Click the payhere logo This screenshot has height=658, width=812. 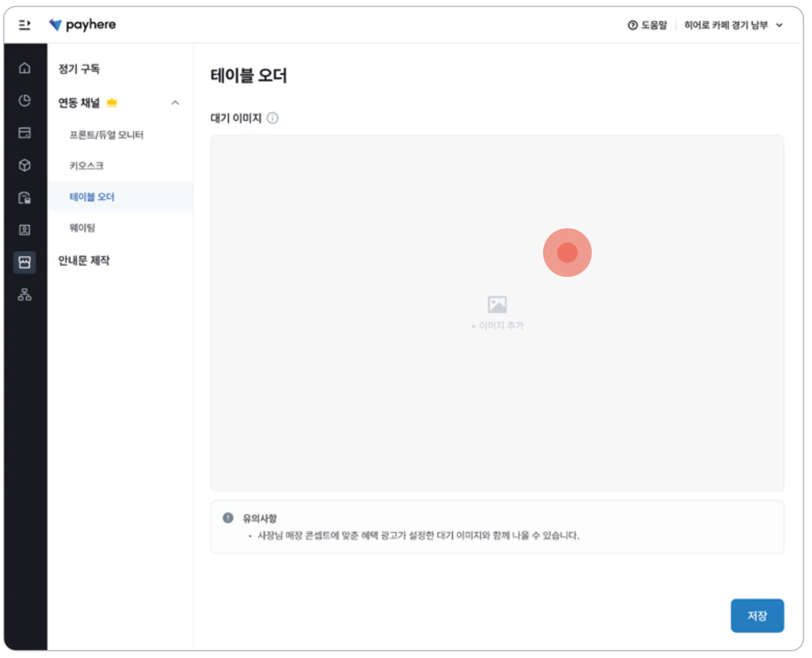[82, 25]
